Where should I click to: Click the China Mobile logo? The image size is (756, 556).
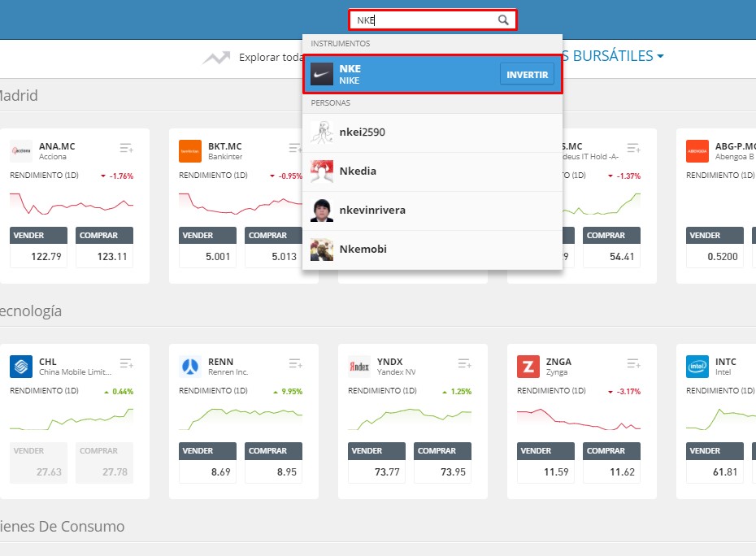click(21, 367)
